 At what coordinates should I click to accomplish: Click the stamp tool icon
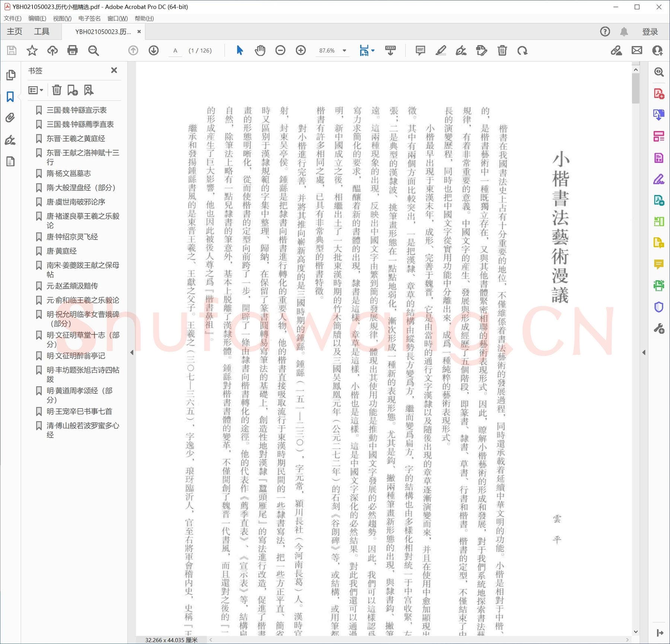tap(482, 51)
